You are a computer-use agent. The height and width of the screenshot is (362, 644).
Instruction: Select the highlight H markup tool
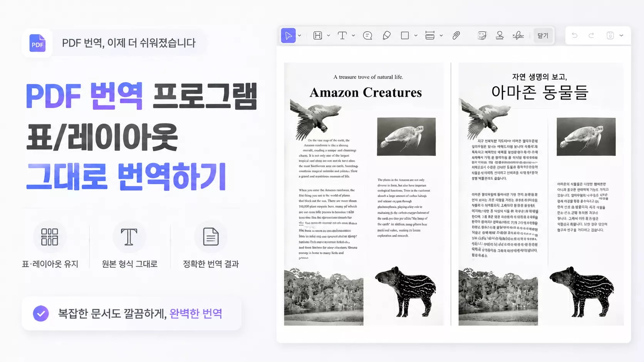(318, 35)
